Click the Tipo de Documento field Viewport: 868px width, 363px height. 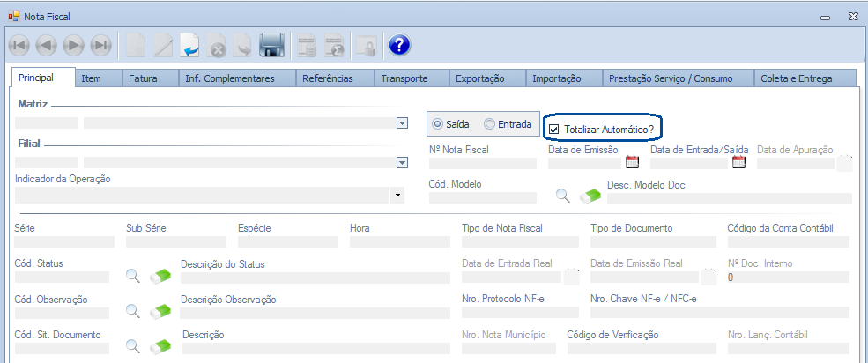653,241
